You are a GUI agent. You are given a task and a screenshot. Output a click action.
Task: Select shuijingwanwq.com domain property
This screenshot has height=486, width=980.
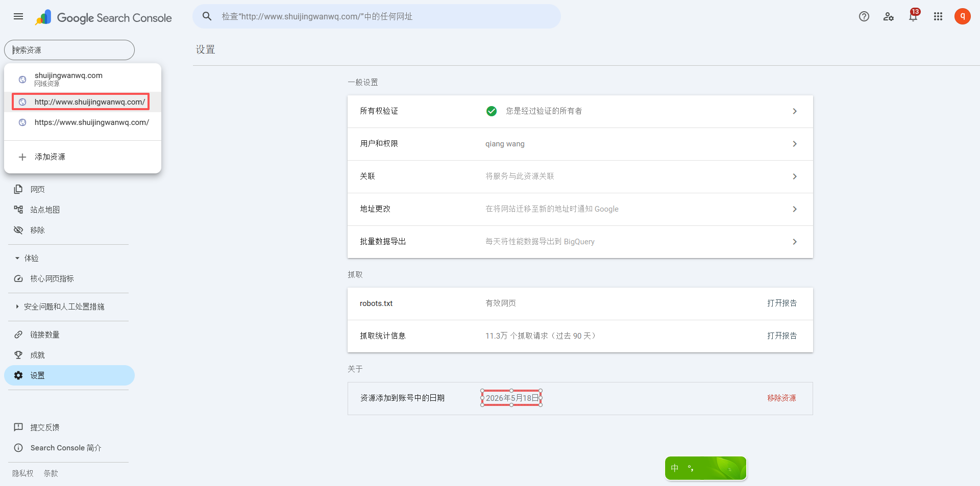[x=83, y=79]
